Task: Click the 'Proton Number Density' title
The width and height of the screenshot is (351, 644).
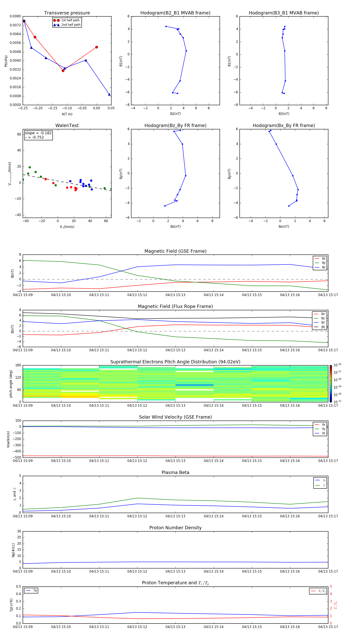Action: 175,528
